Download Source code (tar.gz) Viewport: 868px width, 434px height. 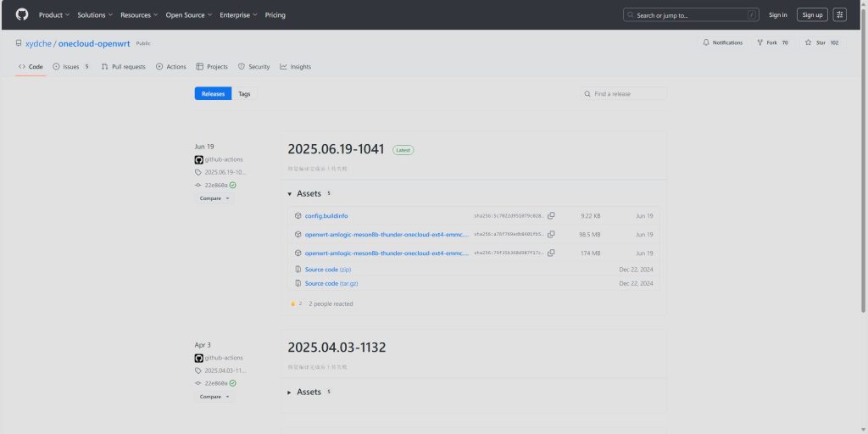coord(331,283)
